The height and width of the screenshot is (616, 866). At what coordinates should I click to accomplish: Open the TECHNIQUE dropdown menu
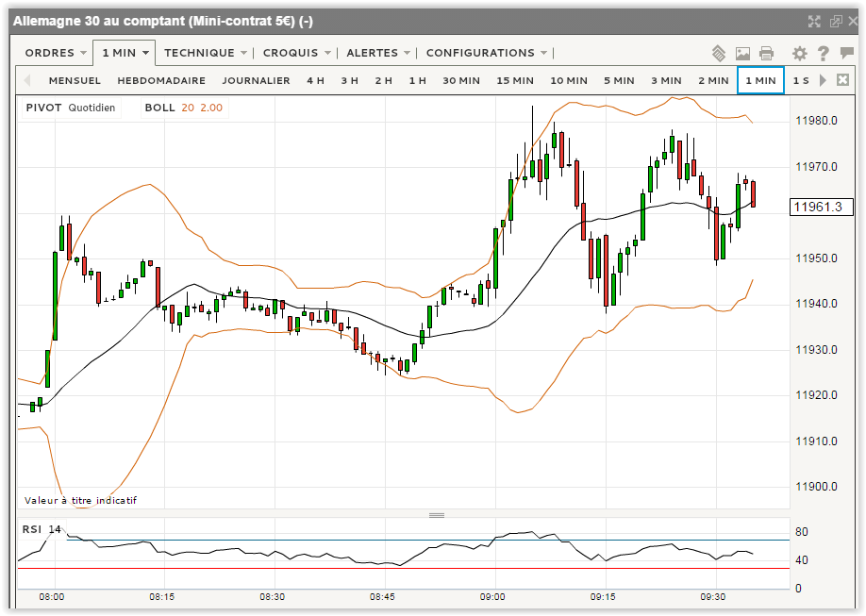[x=206, y=53]
